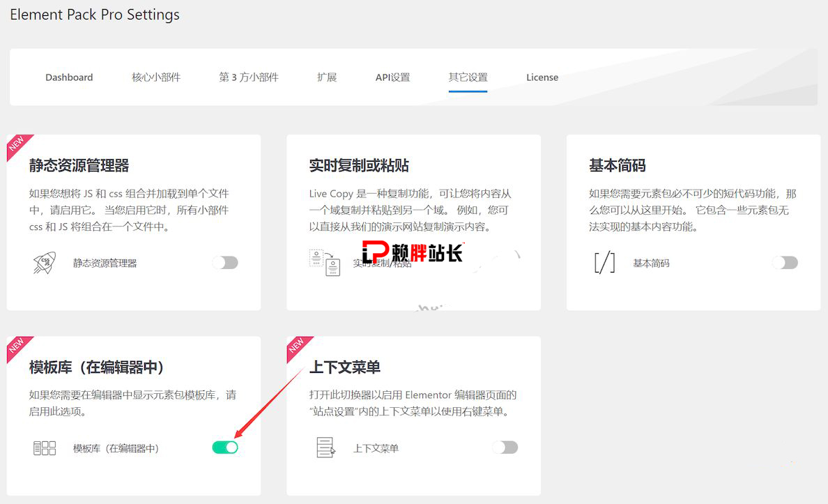Click the NEW ribbon on 上下文菜单 card
The image size is (828, 504).
pyautogui.click(x=298, y=346)
